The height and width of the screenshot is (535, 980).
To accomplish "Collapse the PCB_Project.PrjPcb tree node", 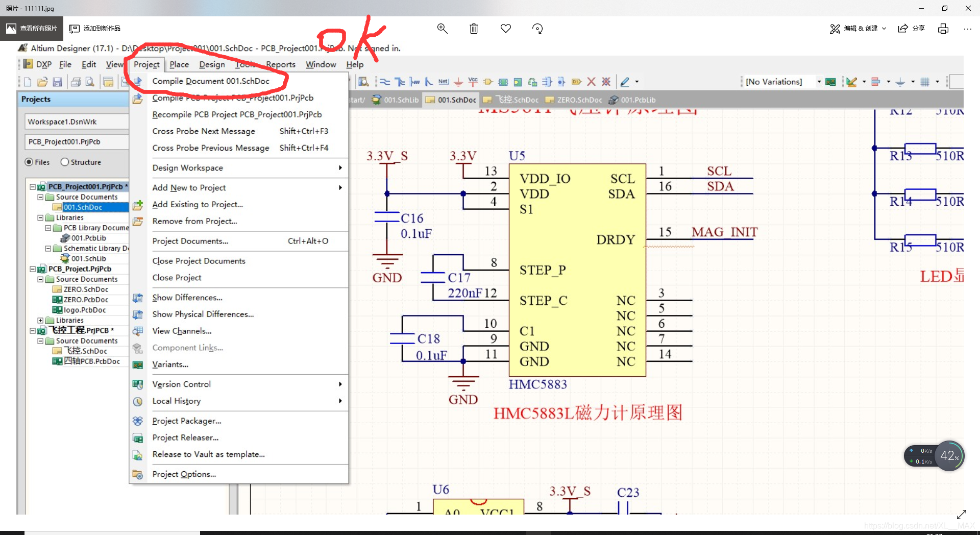I will (x=33, y=269).
